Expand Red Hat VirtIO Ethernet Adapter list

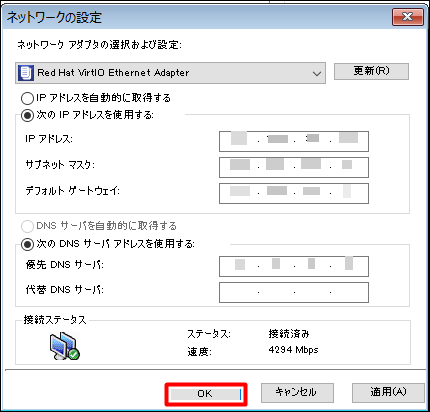pos(170,73)
